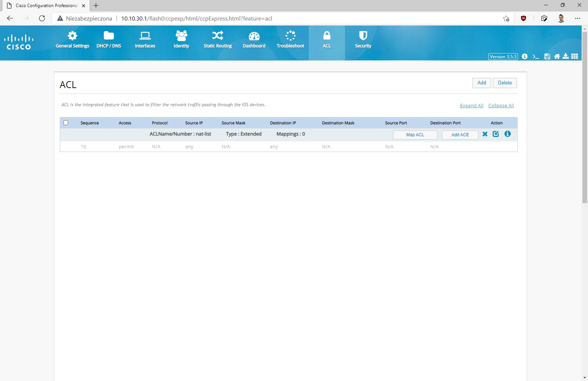This screenshot has width=588, height=381.
Task: Click the Cisco logo
Action: tap(19, 42)
